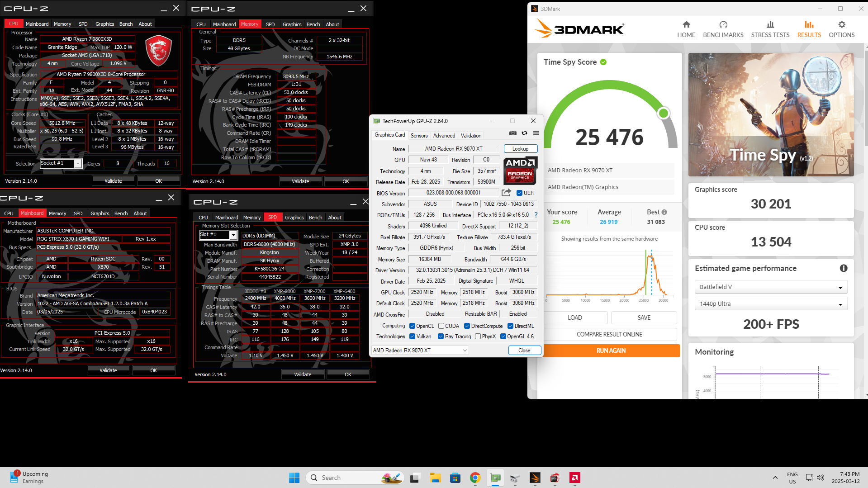Open GPU-Z hamburger menu
Viewport: 868px width, 488px height.
click(536, 133)
